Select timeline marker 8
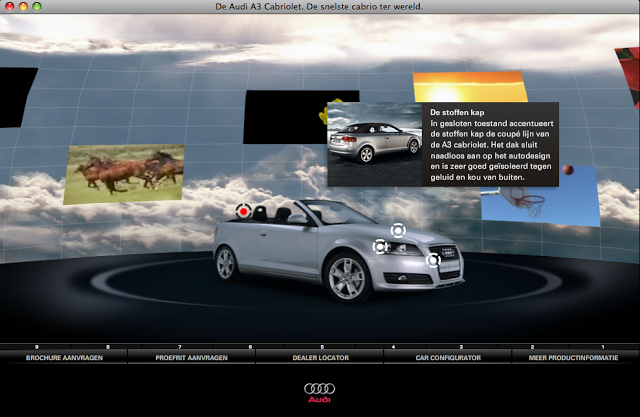 pyautogui.click(x=108, y=347)
